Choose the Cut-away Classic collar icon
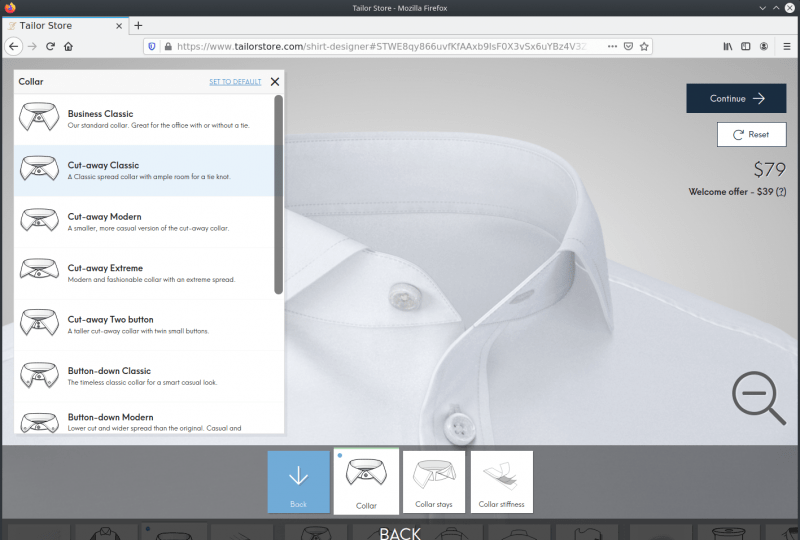Viewport: 800px width, 540px height. coord(39,168)
